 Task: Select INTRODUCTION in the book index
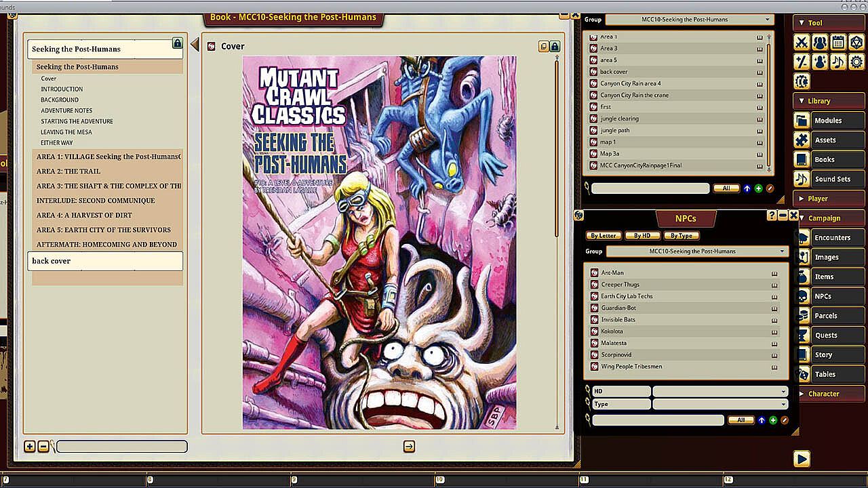pos(62,89)
